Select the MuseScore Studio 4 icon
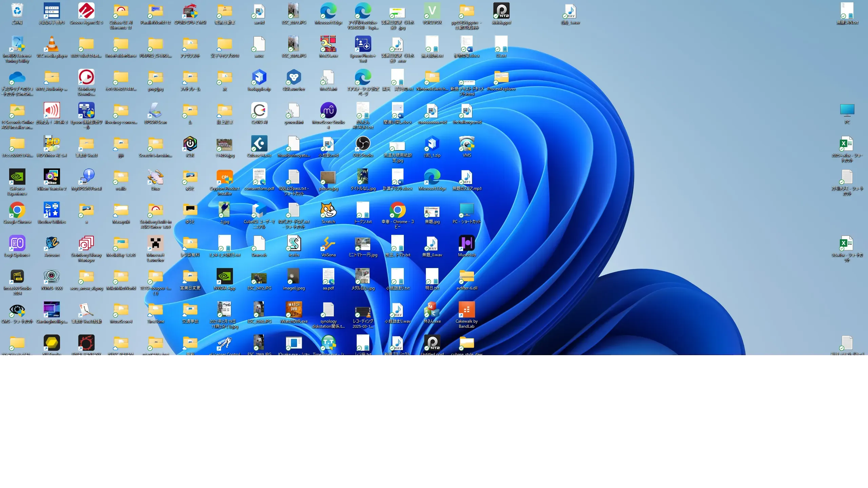 [x=328, y=111]
